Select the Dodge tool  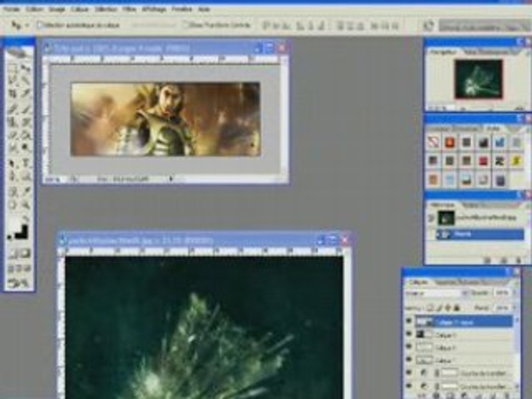(x=25, y=147)
